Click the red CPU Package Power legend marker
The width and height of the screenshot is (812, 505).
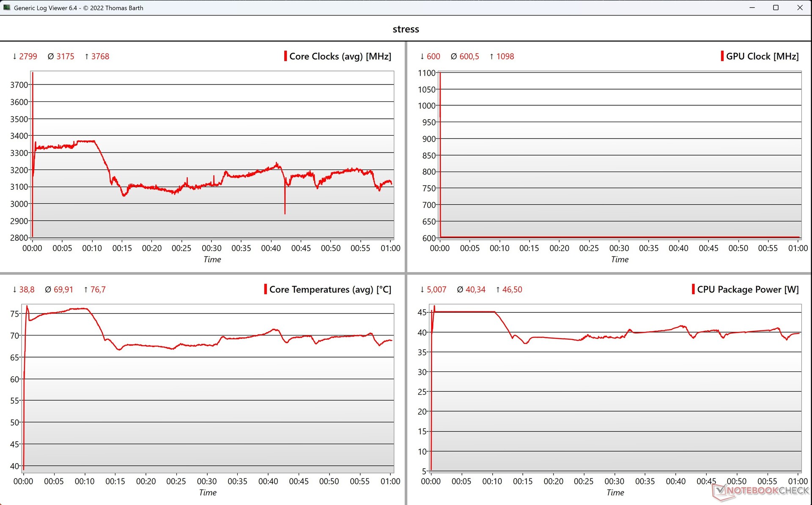coord(693,289)
